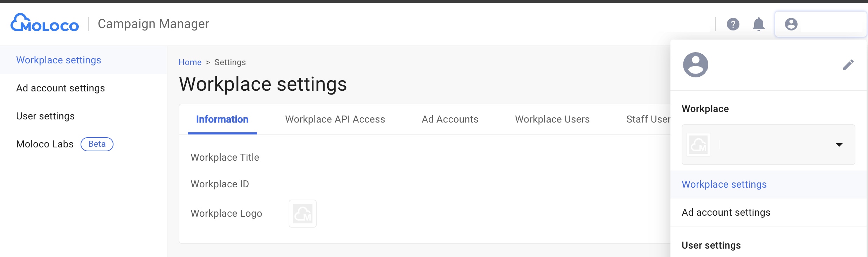Open Ad account settings in the sidebar
Screen dimensions: 868x257
[x=61, y=88]
